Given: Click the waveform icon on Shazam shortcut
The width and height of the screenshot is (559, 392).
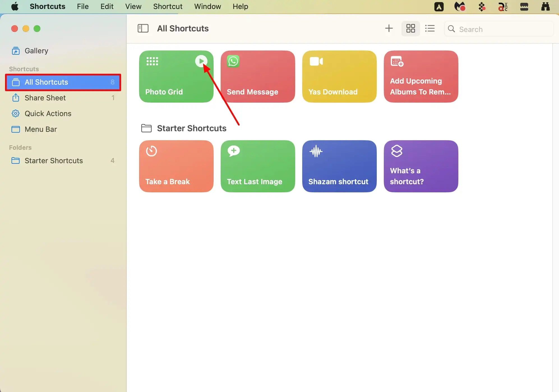Looking at the screenshot, I should 316,151.
